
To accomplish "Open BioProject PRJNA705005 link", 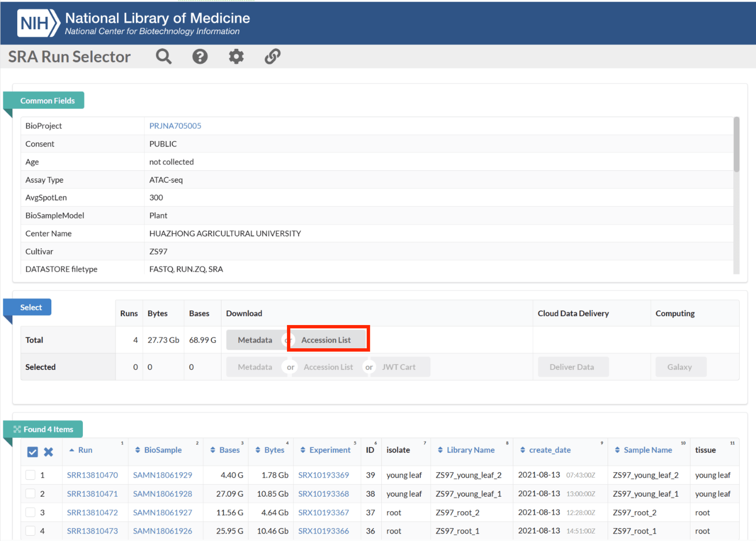I will [175, 126].
